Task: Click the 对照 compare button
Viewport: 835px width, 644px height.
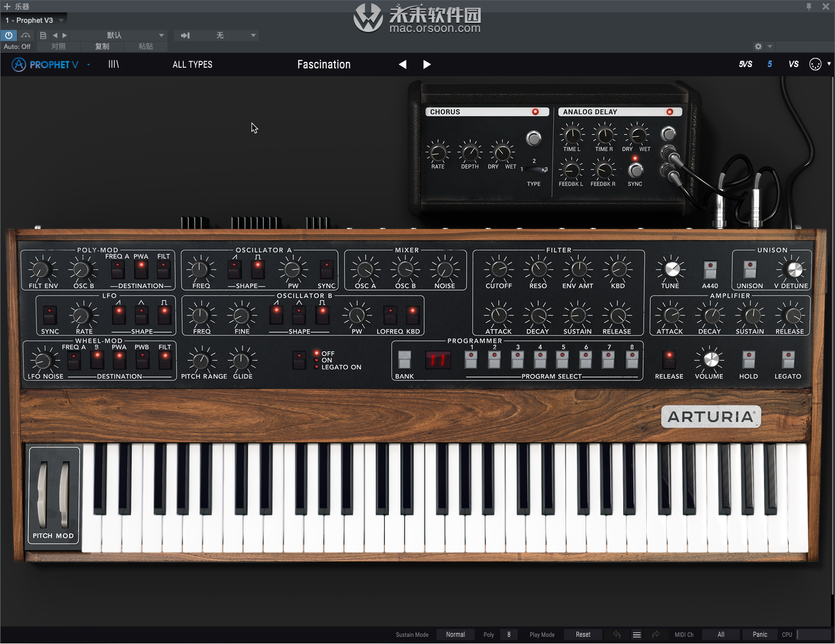Action: pyautogui.click(x=59, y=46)
